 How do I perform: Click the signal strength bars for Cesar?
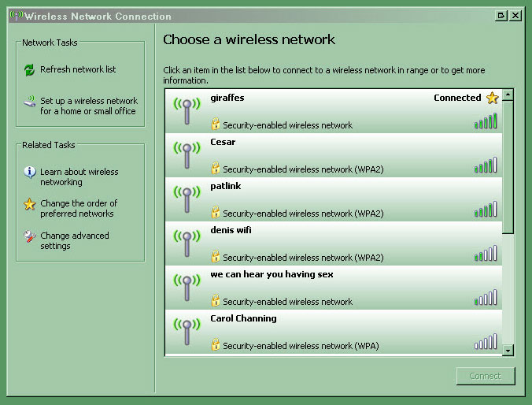click(x=486, y=165)
